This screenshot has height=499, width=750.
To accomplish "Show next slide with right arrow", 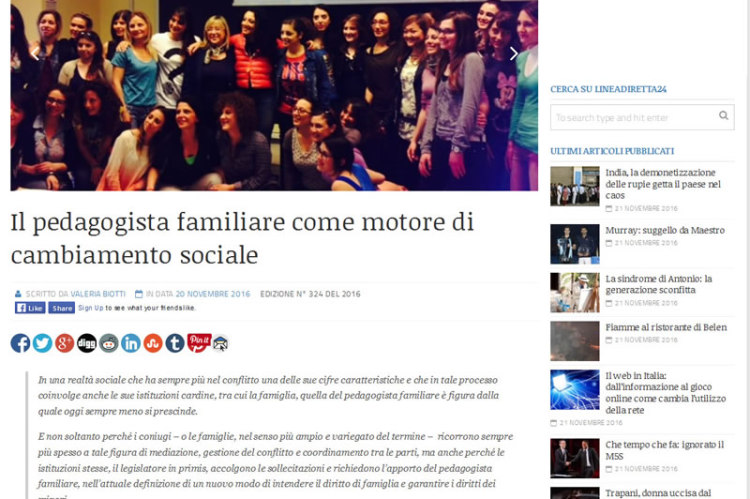I will [x=514, y=54].
